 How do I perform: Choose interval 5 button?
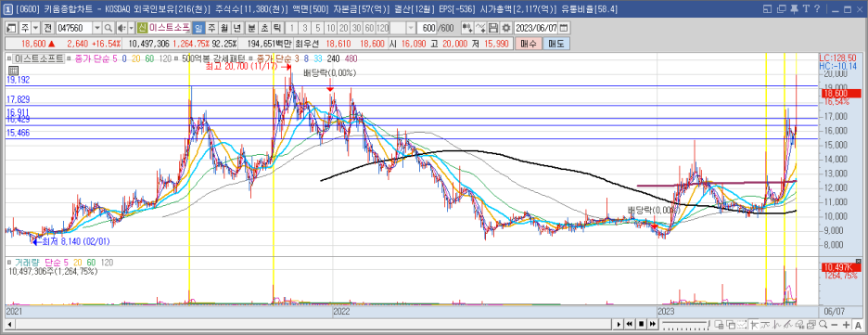[318, 28]
